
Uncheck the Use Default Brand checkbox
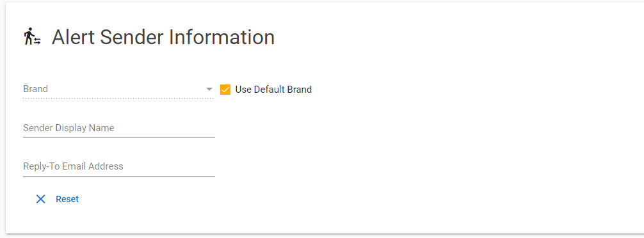click(x=225, y=90)
